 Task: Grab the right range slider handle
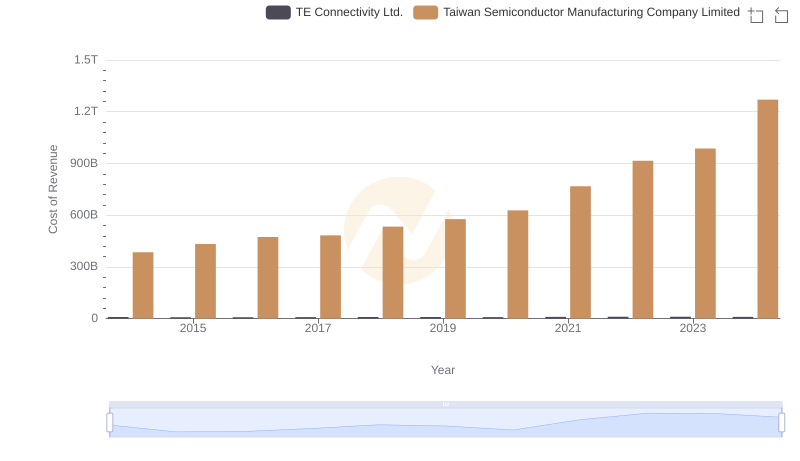[x=781, y=423]
